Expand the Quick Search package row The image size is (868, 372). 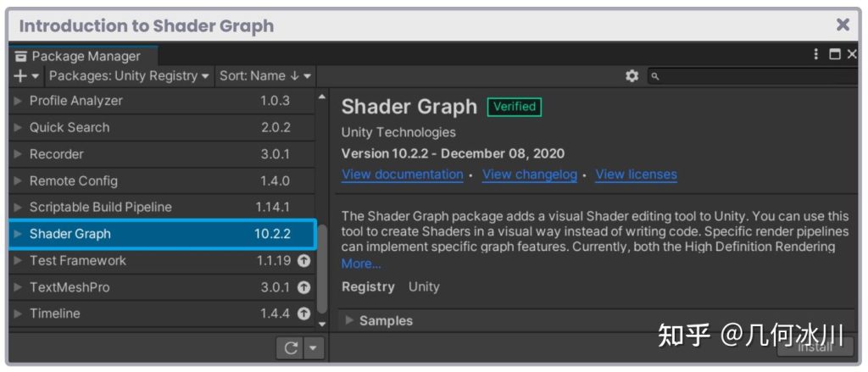(18, 127)
